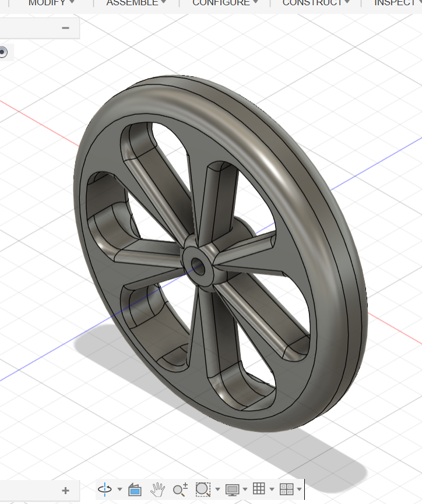
Task: Select the Zoom tool
Action: [x=180, y=489]
